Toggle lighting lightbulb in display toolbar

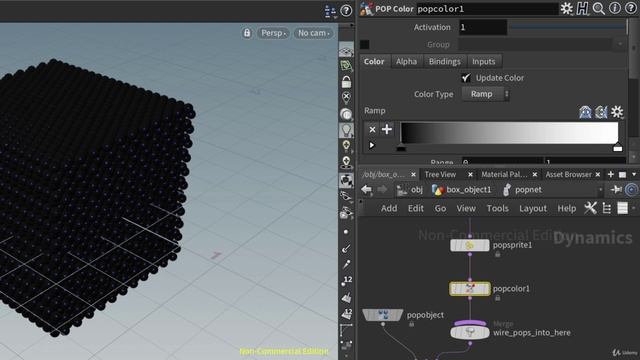click(x=346, y=130)
